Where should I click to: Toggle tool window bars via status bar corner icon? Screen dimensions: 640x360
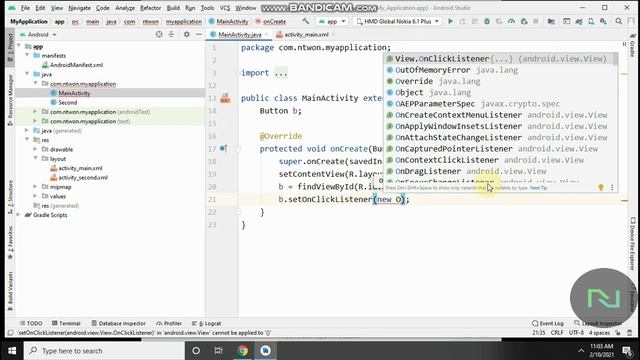(x=11, y=333)
